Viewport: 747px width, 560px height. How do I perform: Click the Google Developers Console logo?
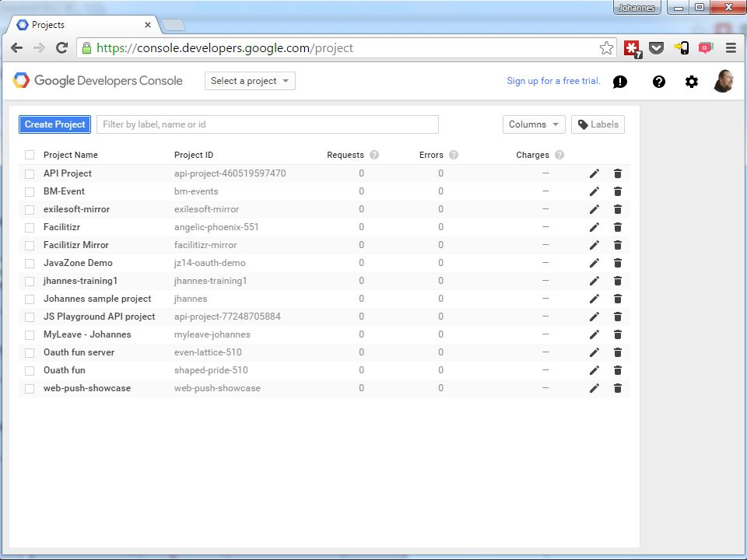point(98,80)
